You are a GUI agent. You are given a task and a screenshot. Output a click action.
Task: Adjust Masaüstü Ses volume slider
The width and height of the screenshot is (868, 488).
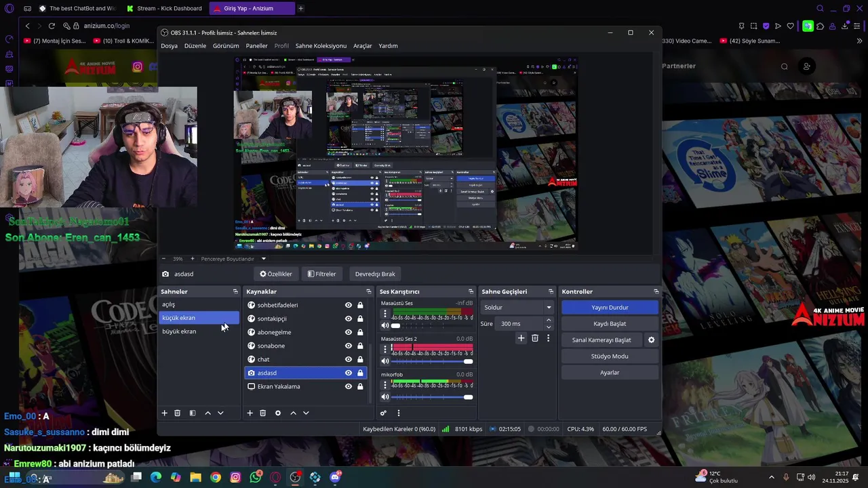point(431,325)
